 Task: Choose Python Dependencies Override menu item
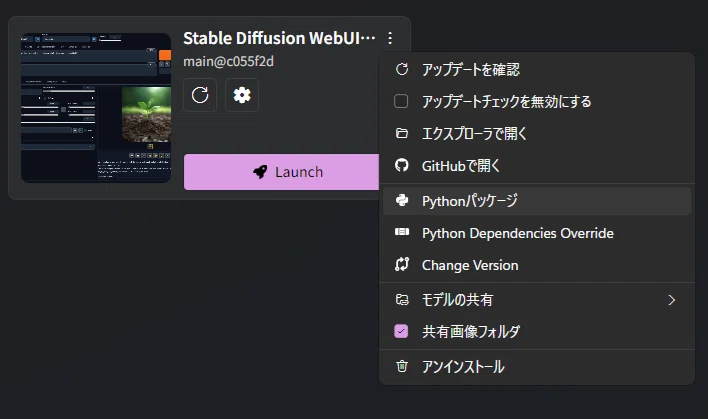[537, 233]
